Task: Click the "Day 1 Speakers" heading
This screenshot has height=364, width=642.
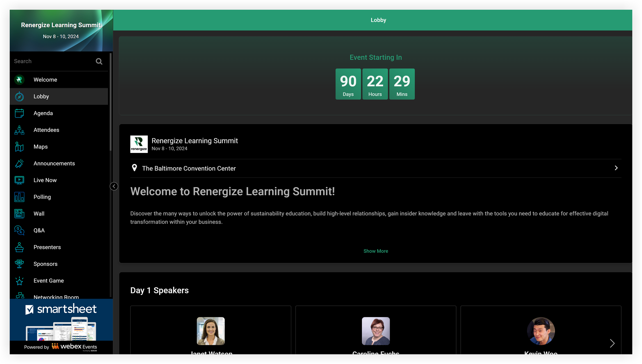Action: point(160,290)
